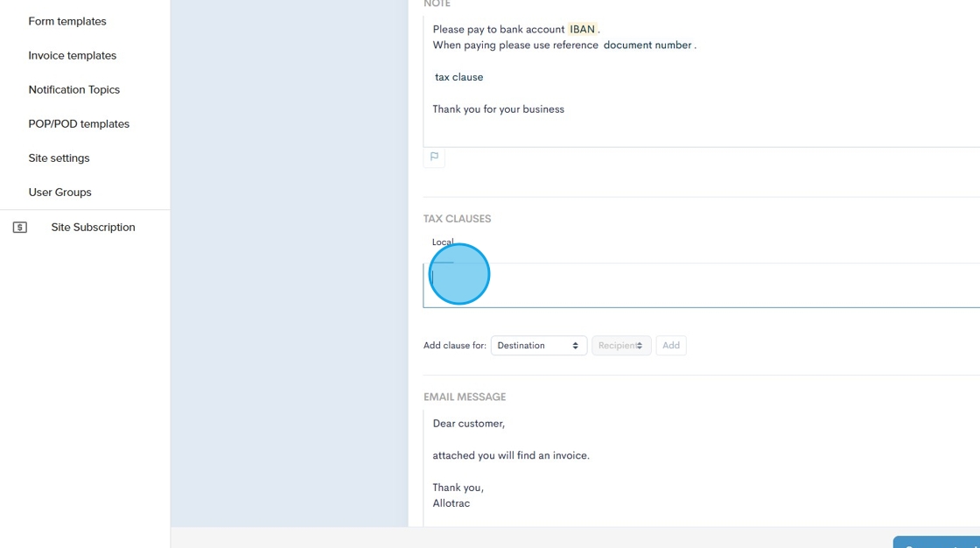980x548 pixels.
Task: Click the document number placeholder token
Action: (647, 46)
